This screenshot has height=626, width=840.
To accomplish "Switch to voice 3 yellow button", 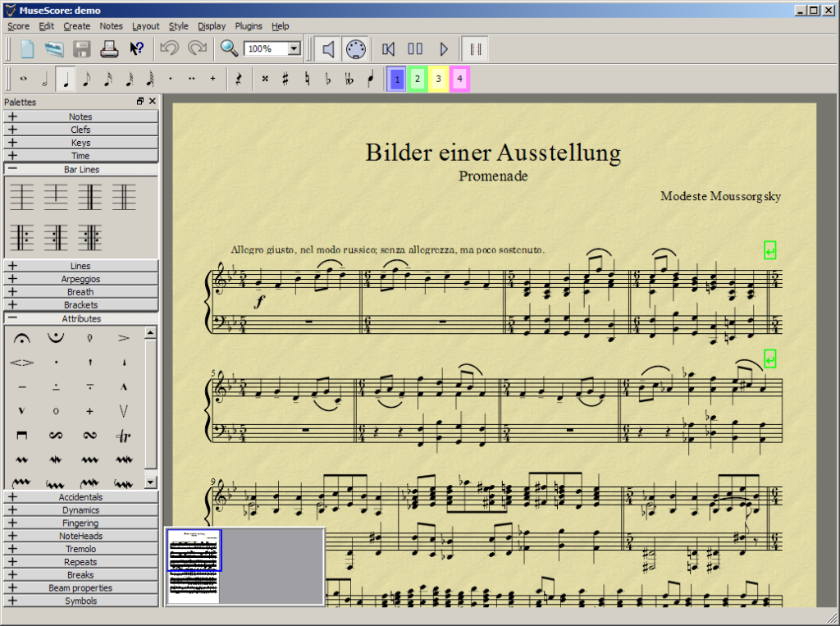I will (438, 79).
